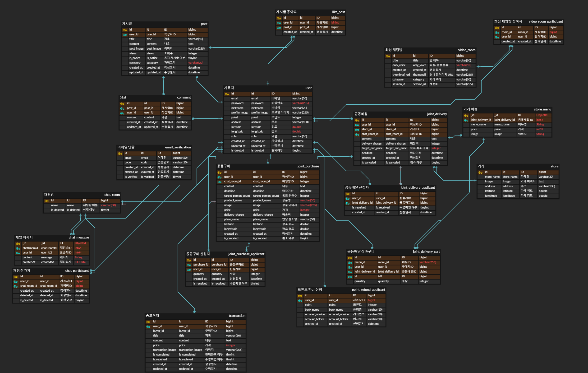The width and height of the screenshot is (588, 373).
Task: Select bank_name row in point_refund_applicant table
Action: (x=312, y=310)
